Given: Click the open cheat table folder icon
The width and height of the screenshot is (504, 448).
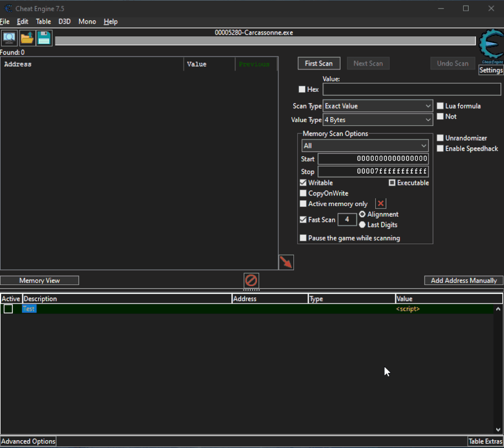Looking at the screenshot, I should (27, 38).
